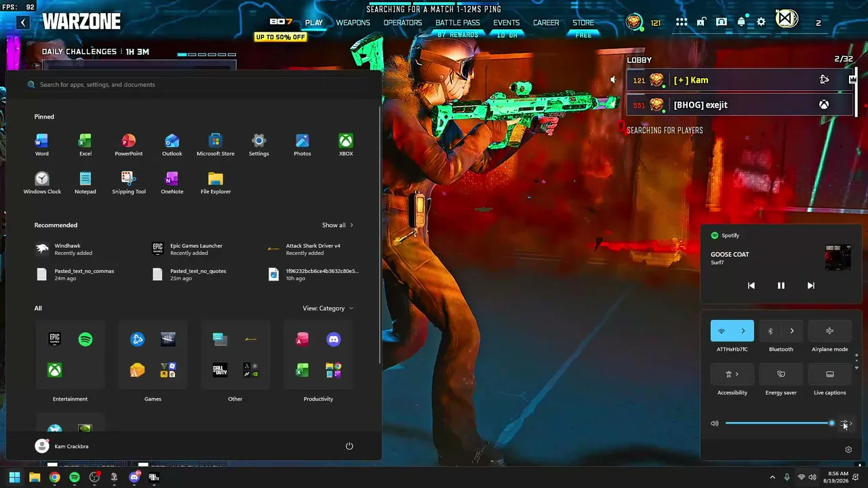Open Spotify from the taskbar
The width and height of the screenshot is (868, 488).
75,477
